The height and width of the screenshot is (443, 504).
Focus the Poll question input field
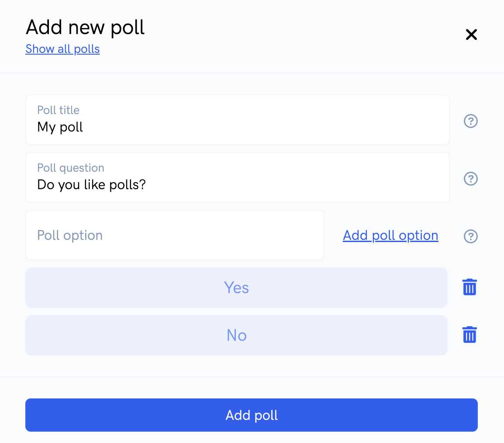coord(238,177)
